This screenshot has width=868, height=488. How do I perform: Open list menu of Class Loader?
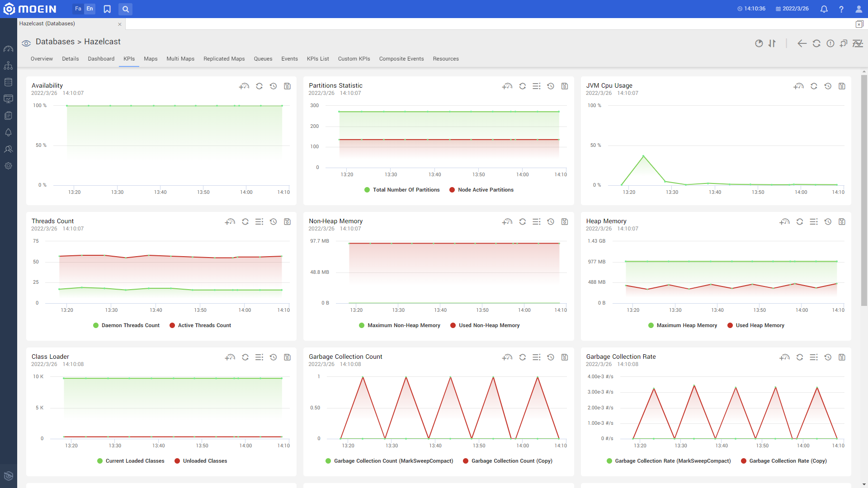259,357
